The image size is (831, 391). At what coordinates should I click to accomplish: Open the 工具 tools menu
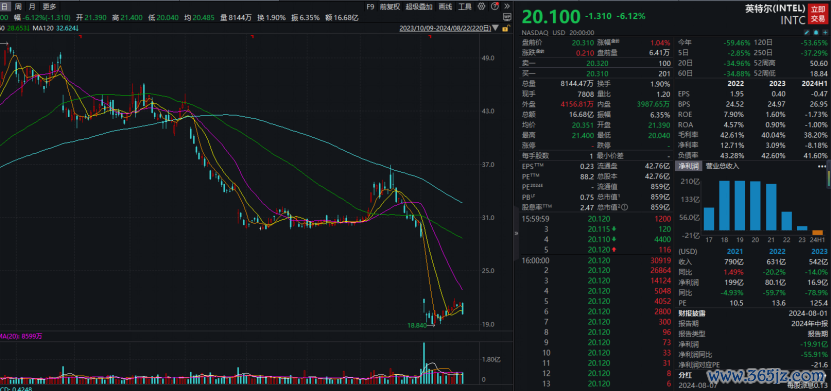464,7
